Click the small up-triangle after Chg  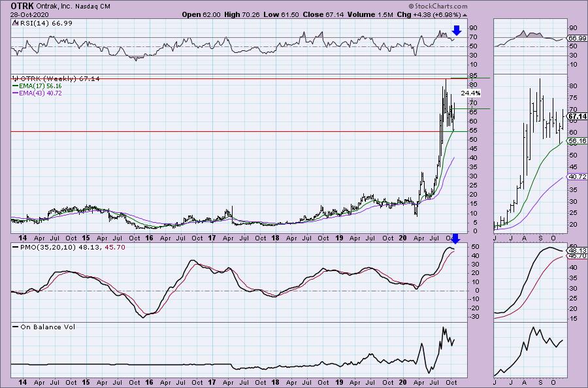[465, 15]
